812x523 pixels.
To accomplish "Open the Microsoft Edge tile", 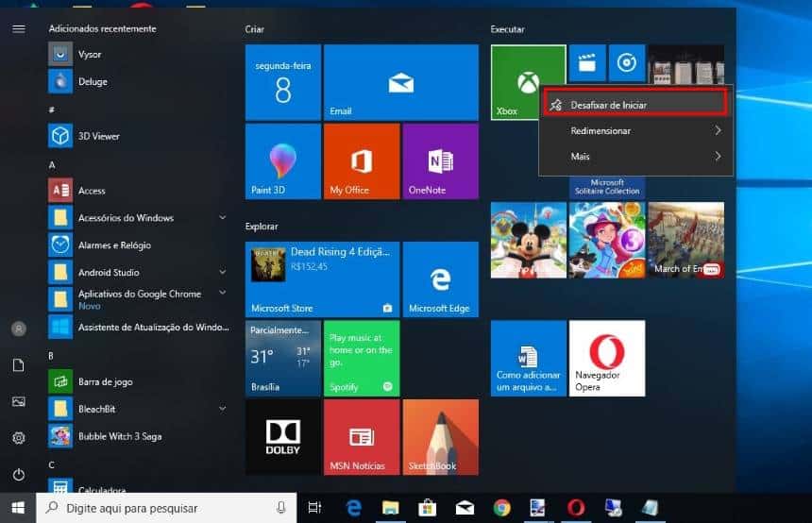I will tap(440, 279).
